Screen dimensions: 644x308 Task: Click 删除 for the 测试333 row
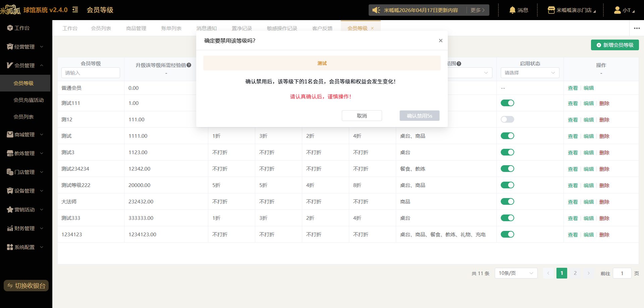[604, 218]
